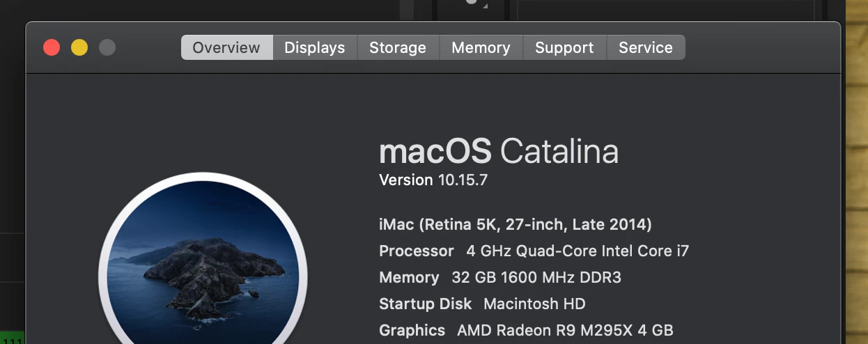Screen dimensions: 868x344
Task: Close the About This Mac window
Action: 52,47
